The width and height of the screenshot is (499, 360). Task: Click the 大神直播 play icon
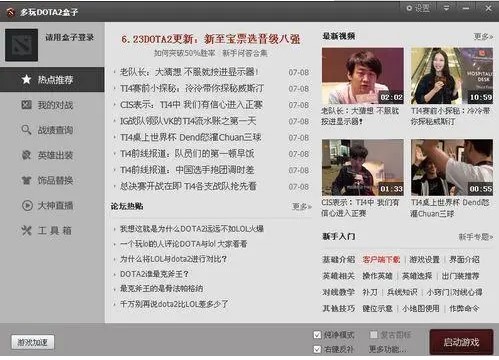[27, 205]
